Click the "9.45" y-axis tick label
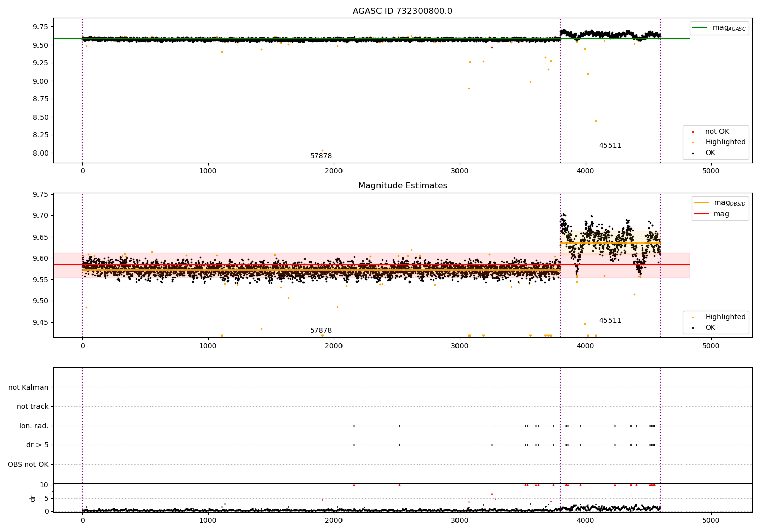Screen dimensions: 760x532 tap(42, 323)
